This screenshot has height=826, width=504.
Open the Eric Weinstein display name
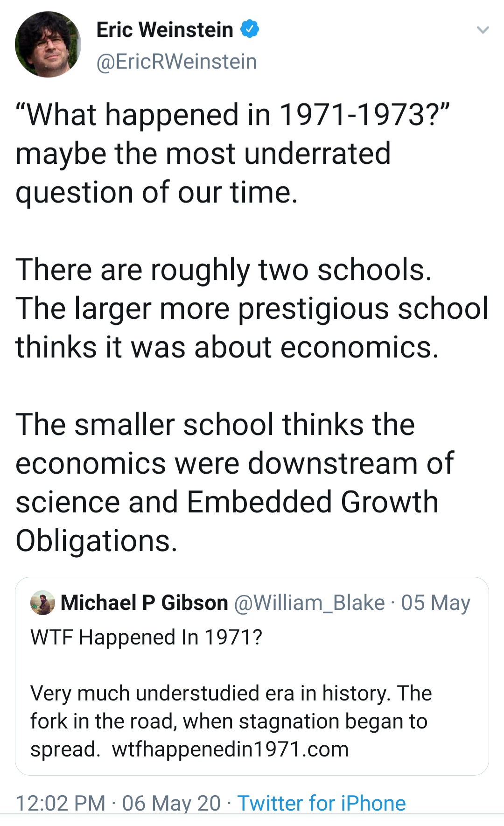pyautogui.click(x=165, y=30)
